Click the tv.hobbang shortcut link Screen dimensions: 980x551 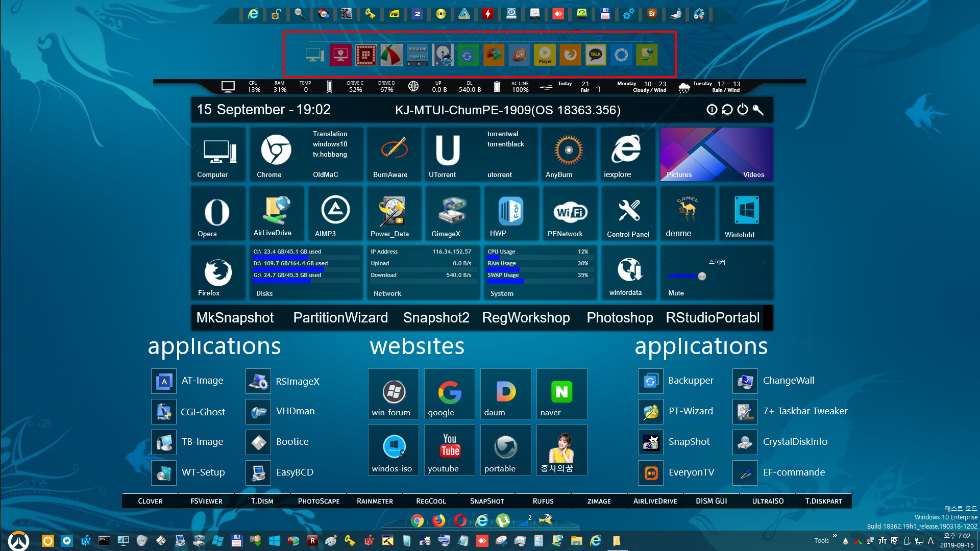[330, 154]
